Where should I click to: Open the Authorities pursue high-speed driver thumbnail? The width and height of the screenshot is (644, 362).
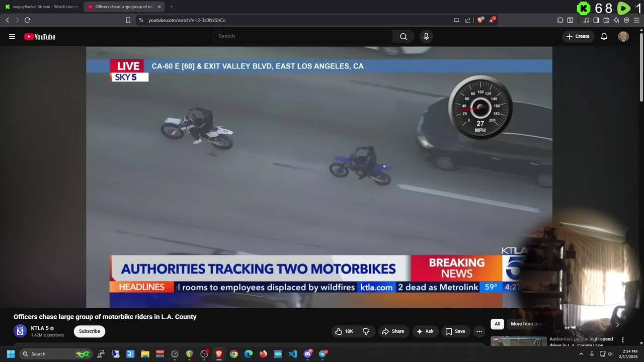point(519,342)
